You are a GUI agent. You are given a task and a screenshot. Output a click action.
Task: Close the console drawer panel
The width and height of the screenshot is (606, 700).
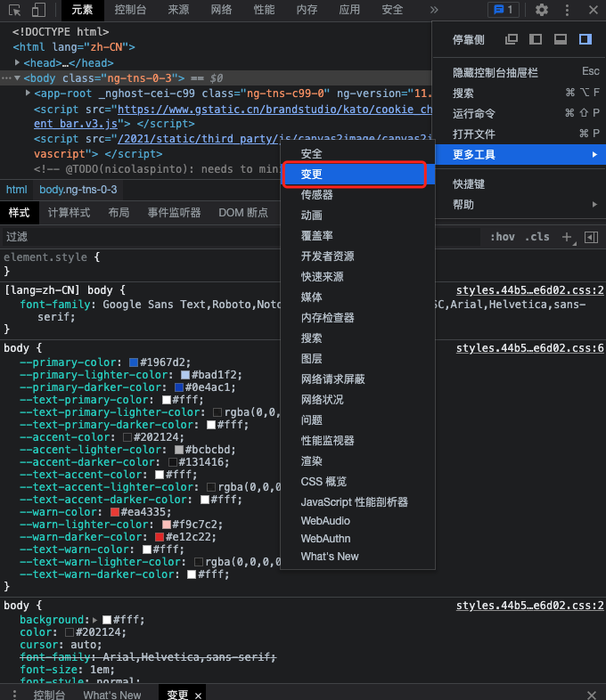[591, 695]
